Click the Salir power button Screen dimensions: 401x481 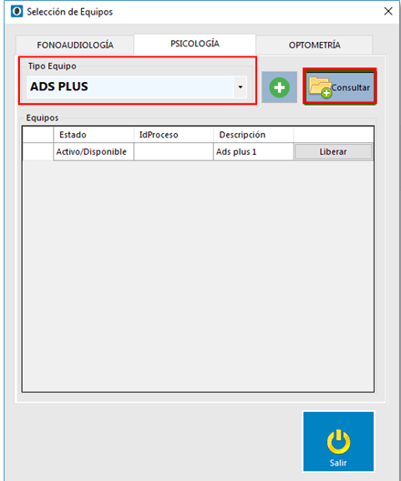[338, 441]
